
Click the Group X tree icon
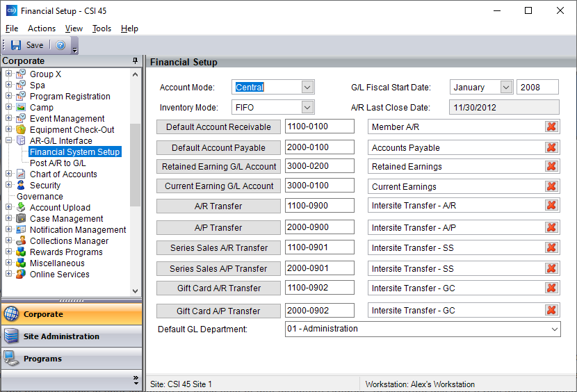tap(21, 74)
